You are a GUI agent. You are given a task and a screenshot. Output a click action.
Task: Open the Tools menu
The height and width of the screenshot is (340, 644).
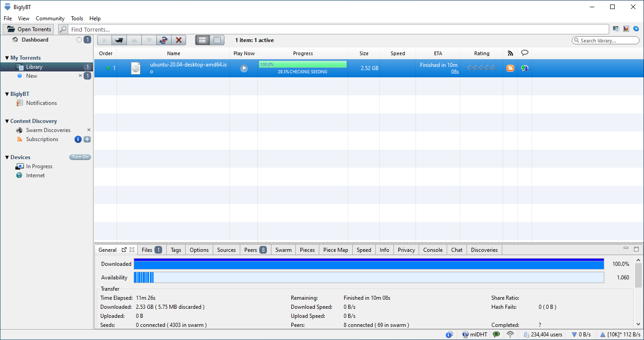click(x=77, y=19)
